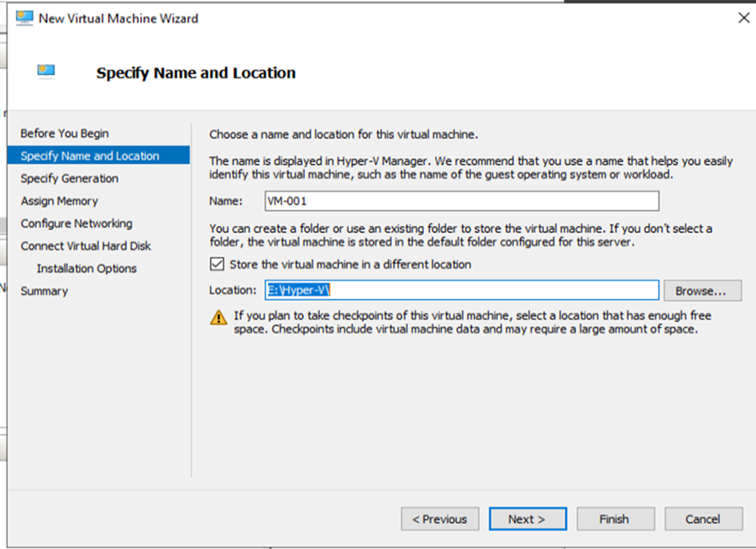Select the Specify Name and Location step
Image resolution: width=756 pixels, height=549 pixels.
(90, 156)
